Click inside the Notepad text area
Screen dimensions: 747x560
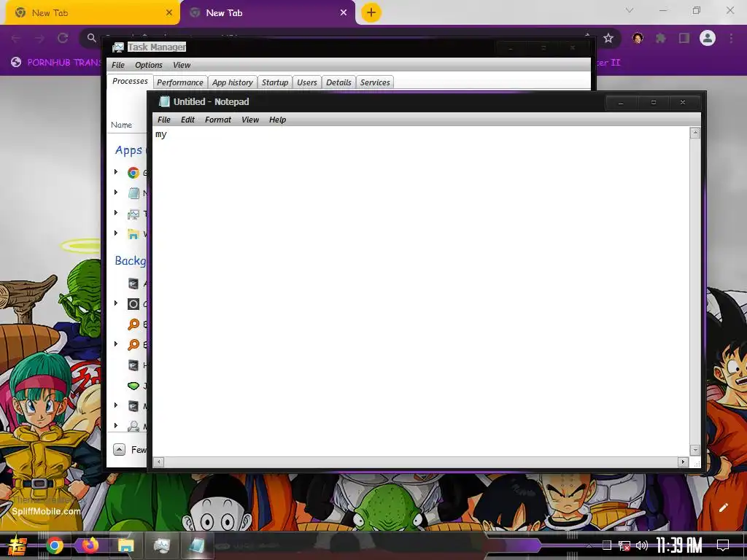(x=421, y=292)
